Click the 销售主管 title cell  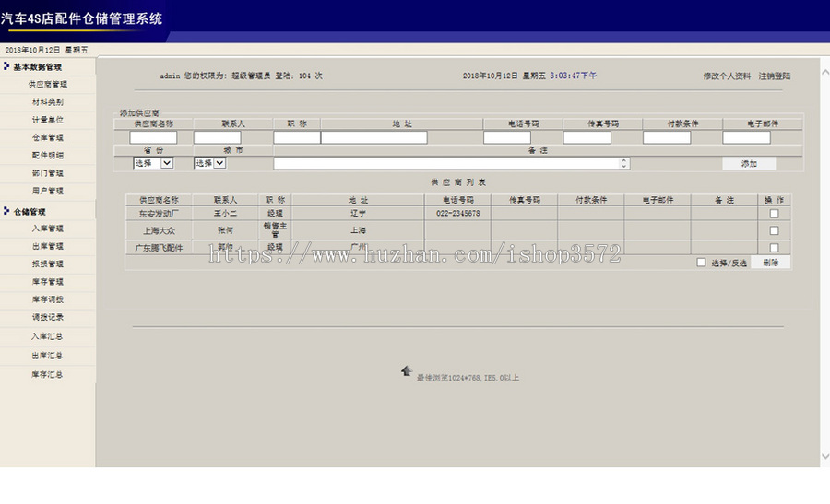coord(275,229)
